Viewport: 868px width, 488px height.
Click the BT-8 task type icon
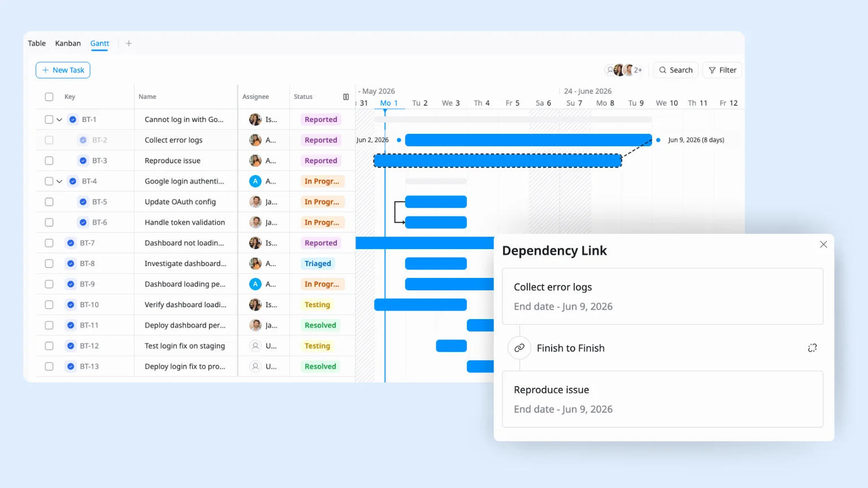coord(71,264)
